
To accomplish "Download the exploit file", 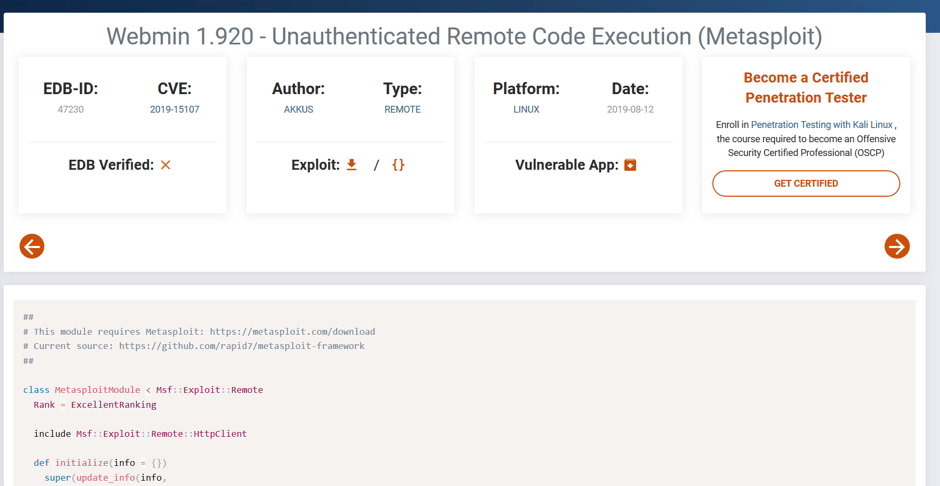I will [x=352, y=165].
